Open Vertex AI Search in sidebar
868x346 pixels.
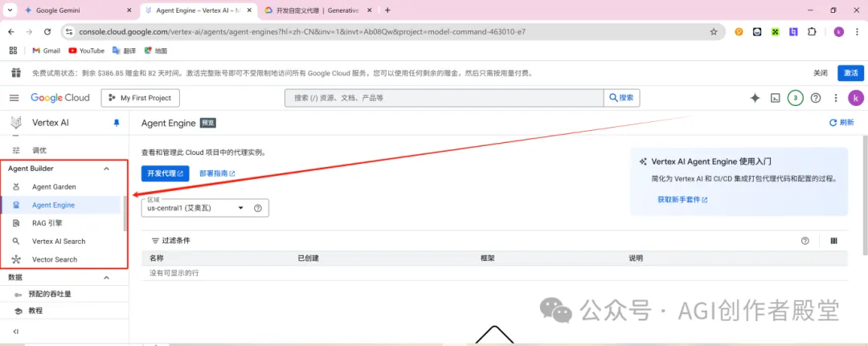[59, 242]
